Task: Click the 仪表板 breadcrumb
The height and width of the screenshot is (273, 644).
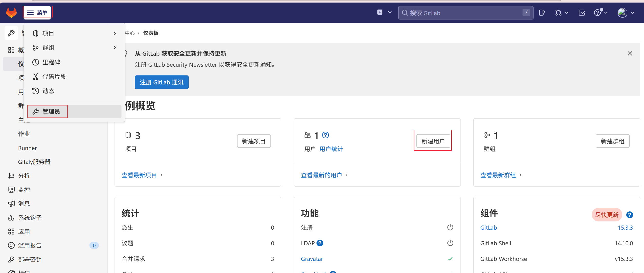Action: [x=151, y=33]
